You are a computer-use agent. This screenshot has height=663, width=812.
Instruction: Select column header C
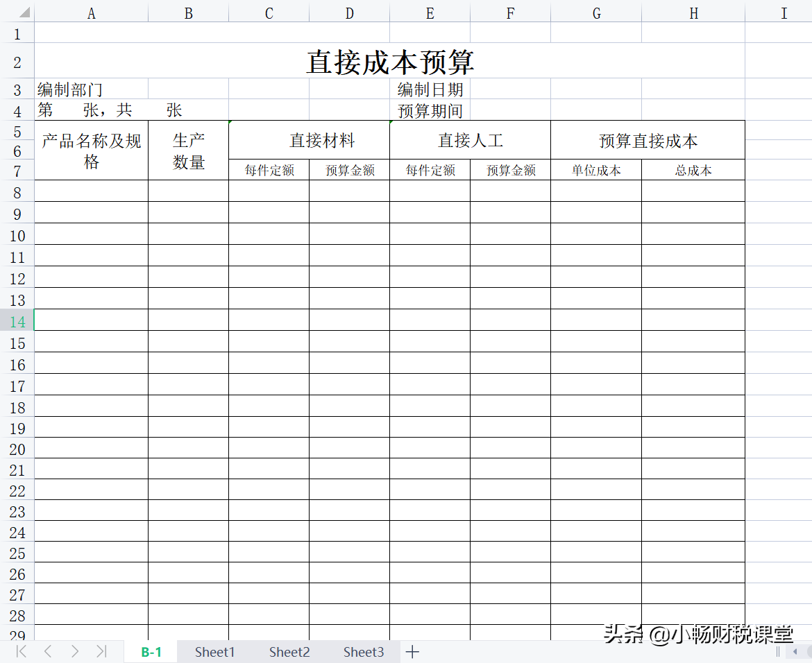pyautogui.click(x=268, y=11)
